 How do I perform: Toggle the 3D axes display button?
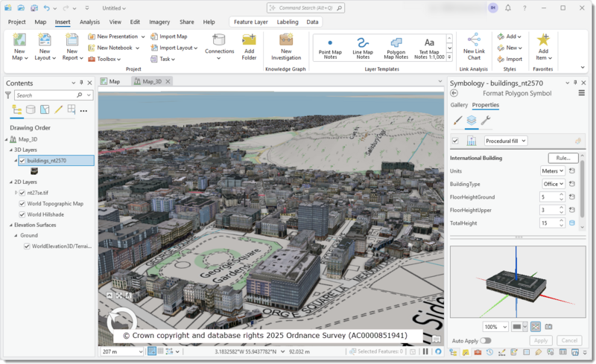pyautogui.click(x=536, y=327)
